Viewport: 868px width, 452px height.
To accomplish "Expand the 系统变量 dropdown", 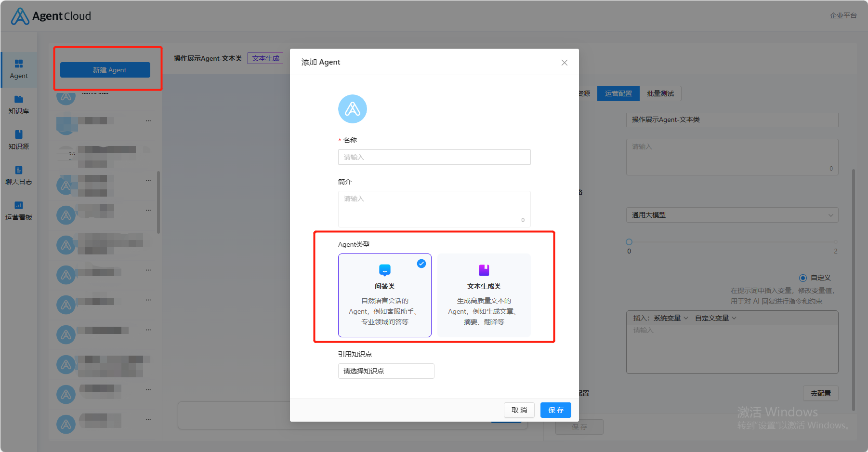I will pyautogui.click(x=671, y=318).
